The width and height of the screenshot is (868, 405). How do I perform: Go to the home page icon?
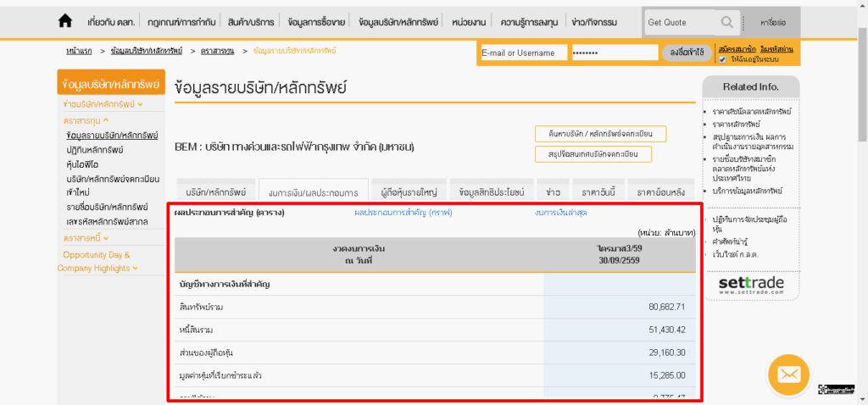pos(64,21)
